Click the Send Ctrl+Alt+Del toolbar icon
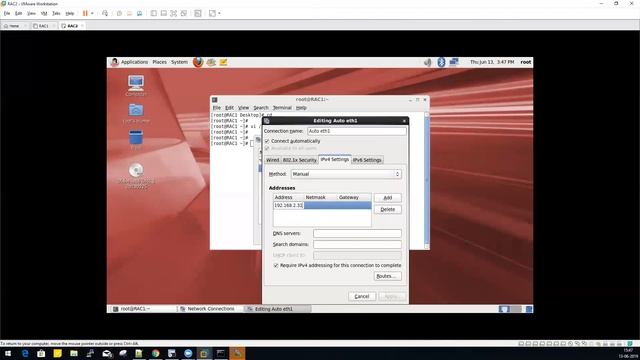The height and width of the screenshot is (360, 640). tap(105, 13)
